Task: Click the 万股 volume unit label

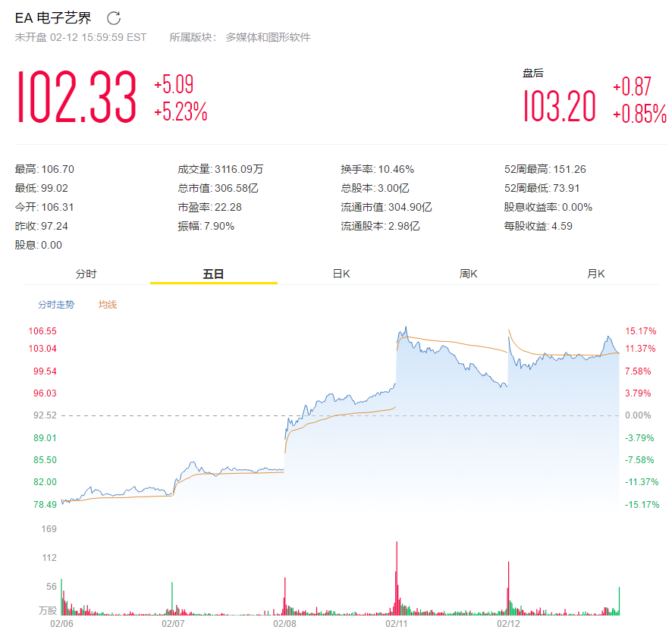Action: (x=48, y=610)
